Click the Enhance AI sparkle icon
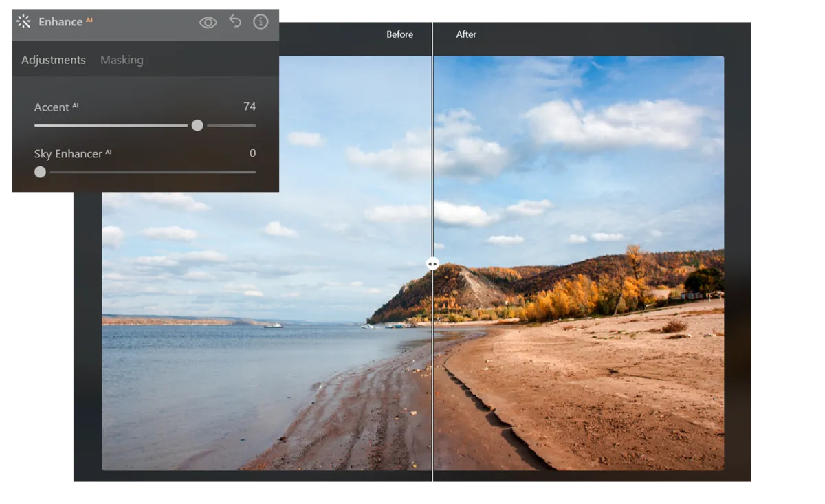The image size is (825, 504). coord(23,21)
